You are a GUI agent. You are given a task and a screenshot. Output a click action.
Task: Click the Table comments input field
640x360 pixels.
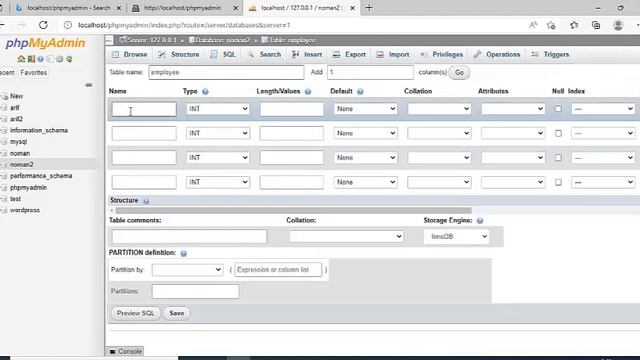coord(190,236)
